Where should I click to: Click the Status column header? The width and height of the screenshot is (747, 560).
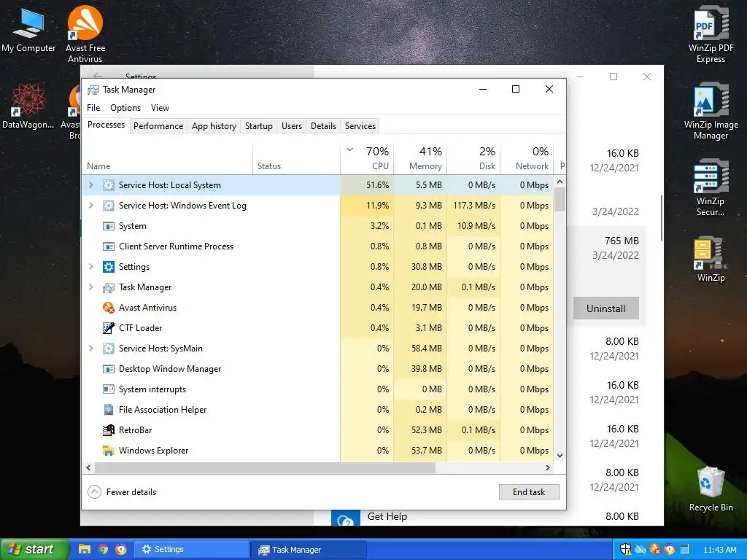tap(296, 158)
